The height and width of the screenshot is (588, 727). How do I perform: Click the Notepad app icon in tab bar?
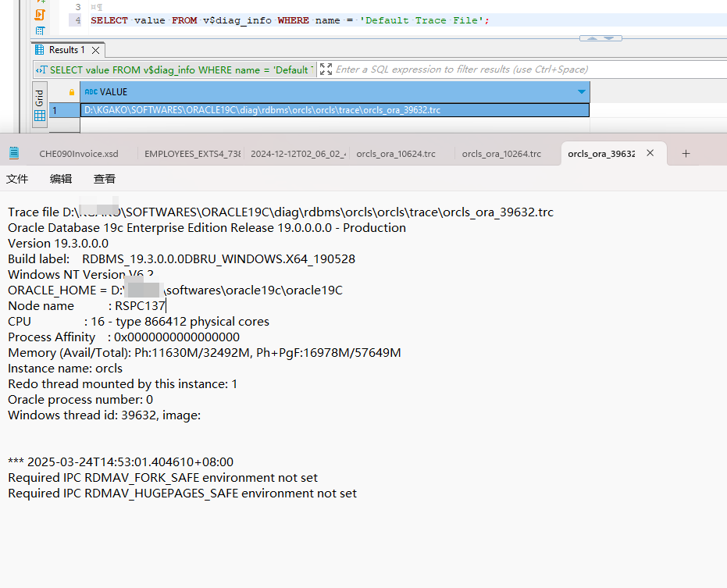click(x=14, y=153)
